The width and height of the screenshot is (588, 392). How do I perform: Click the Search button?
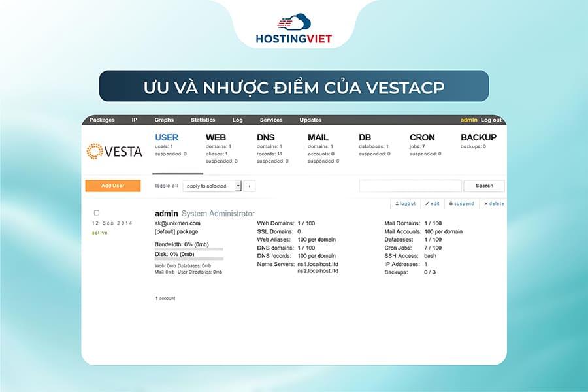point(483,186)
